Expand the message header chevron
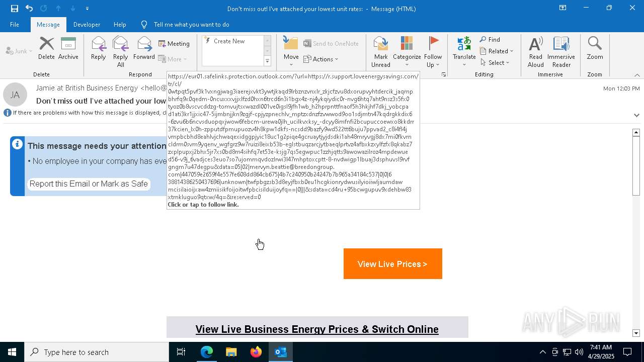This screenshot has width=644, height=362. pos(636,115)
